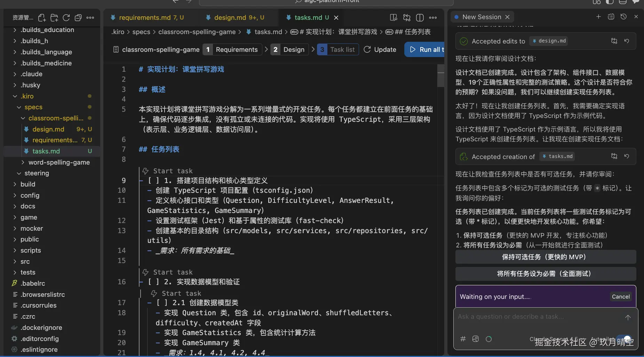The width and height of the screenshot is (644, 357).
Task: Refresh the file explorer
Action: 66,17
